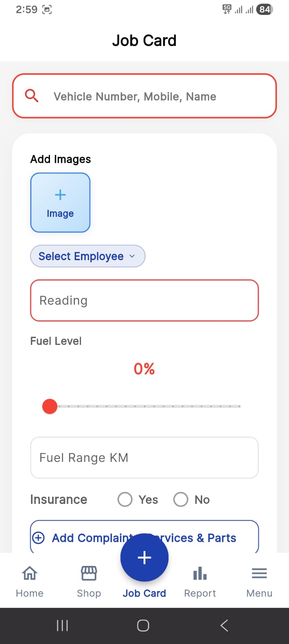Switch to the Job Card tab label

[x=144, y=593]
